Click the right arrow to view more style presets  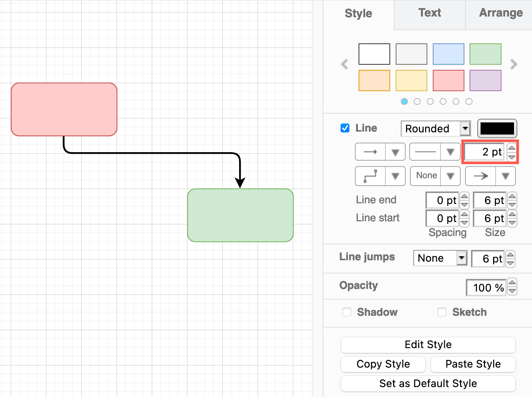click(x=514, y=64)
